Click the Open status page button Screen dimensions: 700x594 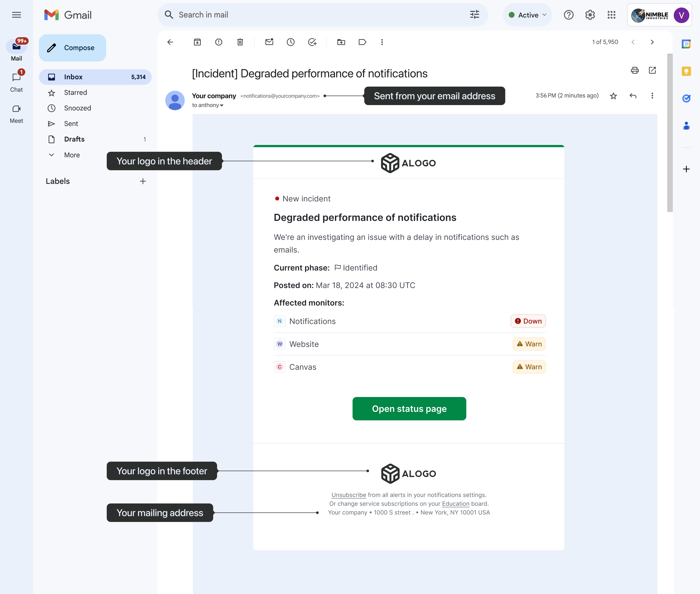point(409,408)
